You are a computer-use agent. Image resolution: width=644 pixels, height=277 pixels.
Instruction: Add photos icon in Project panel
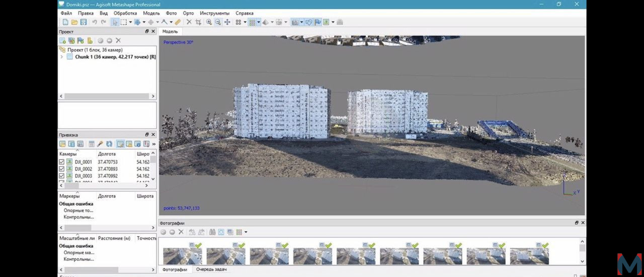click(71, 40)
